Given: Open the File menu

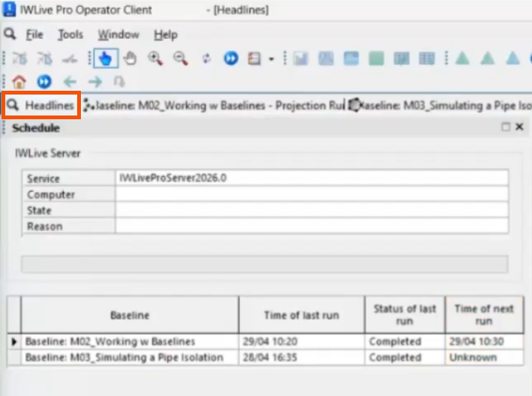Looking at the screenshot, I should (x=34, y=34).
